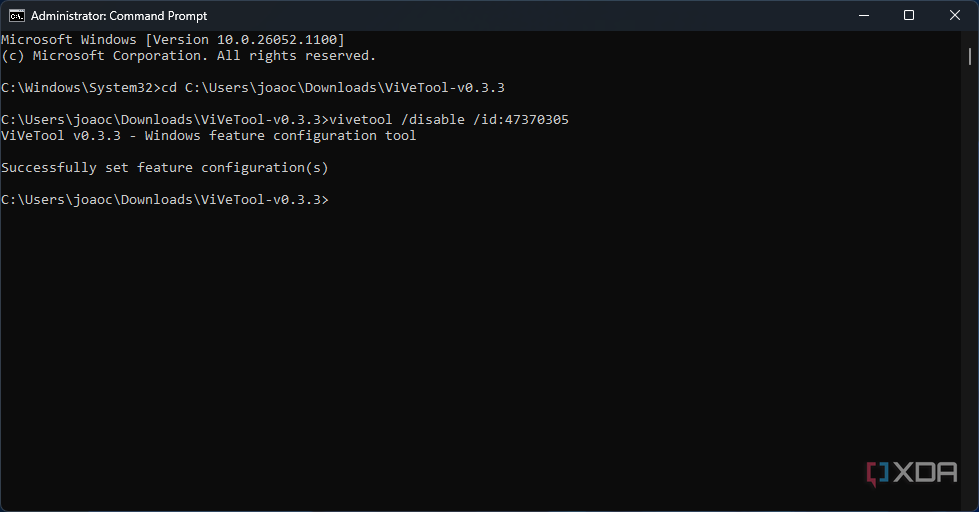Image resolution: width=979 pixels, height=512 pixels.
Task: Click the Microsoft Corporation copyright line
Action: (x=189, y=56)
